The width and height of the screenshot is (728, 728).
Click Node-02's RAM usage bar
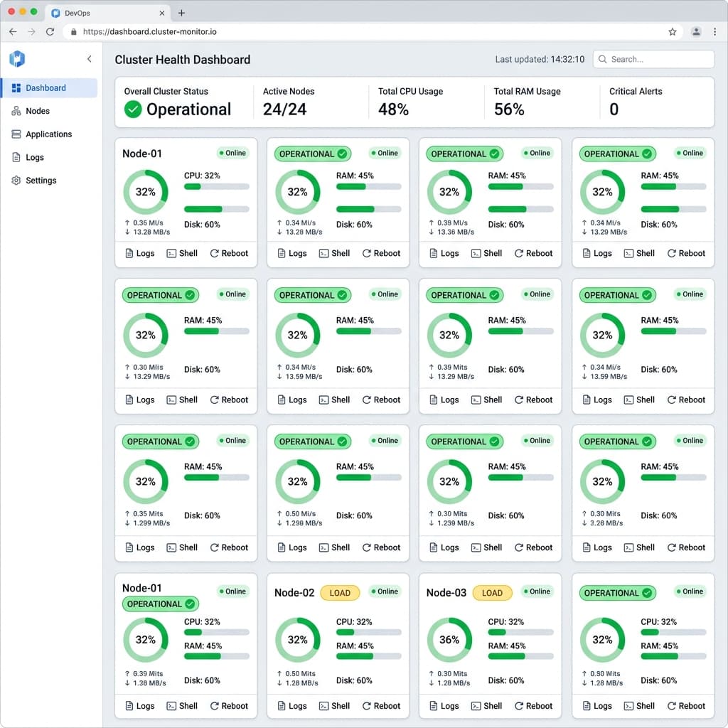click(x=369, y=656)
